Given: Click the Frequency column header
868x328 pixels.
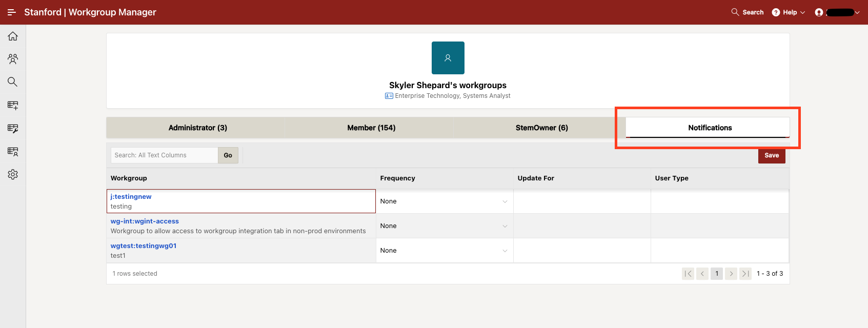Looking at the screenshot, I should (398, 178).
